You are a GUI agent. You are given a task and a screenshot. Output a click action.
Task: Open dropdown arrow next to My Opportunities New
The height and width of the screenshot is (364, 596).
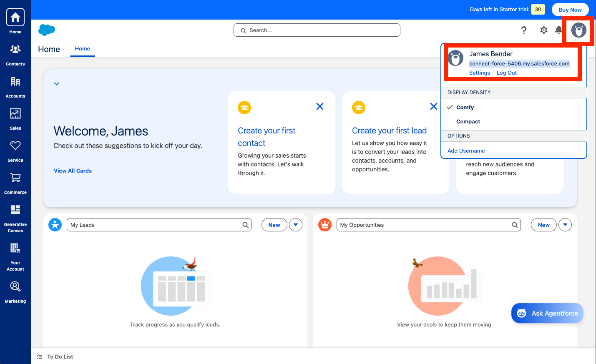click(x=565, y=225)
